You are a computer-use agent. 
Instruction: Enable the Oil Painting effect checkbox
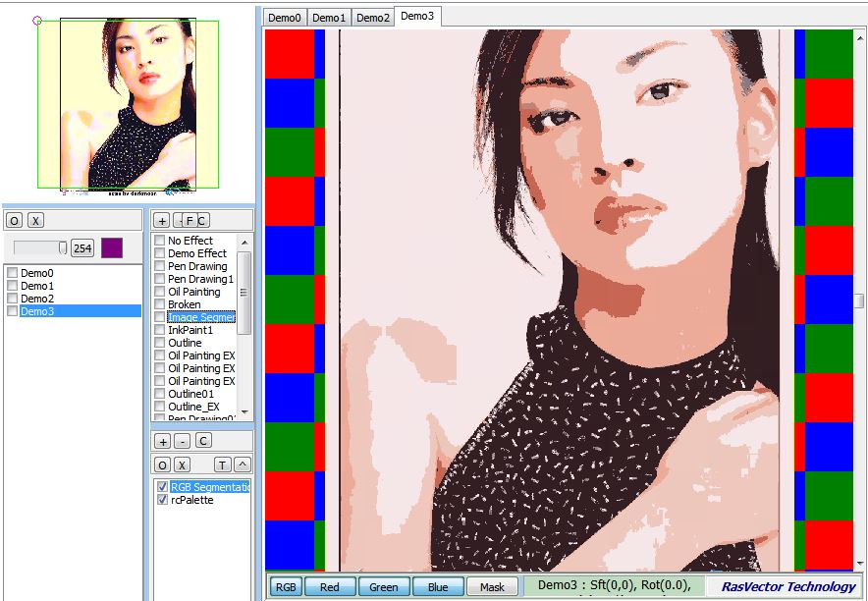pos(159,292)
